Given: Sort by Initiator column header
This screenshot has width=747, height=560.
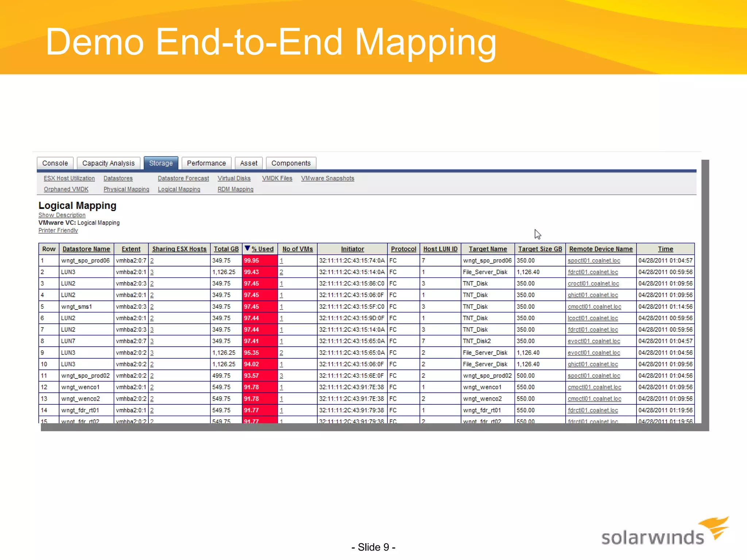Looking at the screenshot, I should point(352,249).
